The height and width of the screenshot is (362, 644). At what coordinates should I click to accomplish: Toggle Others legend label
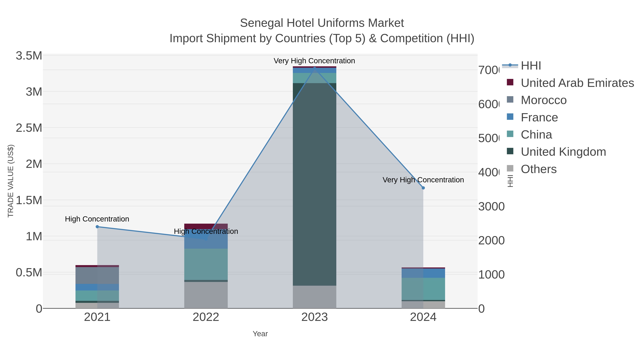point(538,169)
